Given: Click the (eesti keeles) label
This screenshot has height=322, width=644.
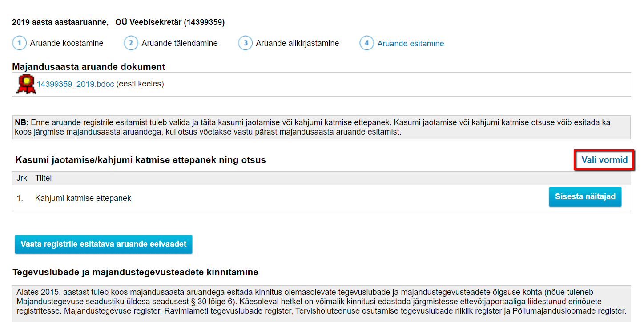Looking at the screenshot, I should (x=140, y=84).
